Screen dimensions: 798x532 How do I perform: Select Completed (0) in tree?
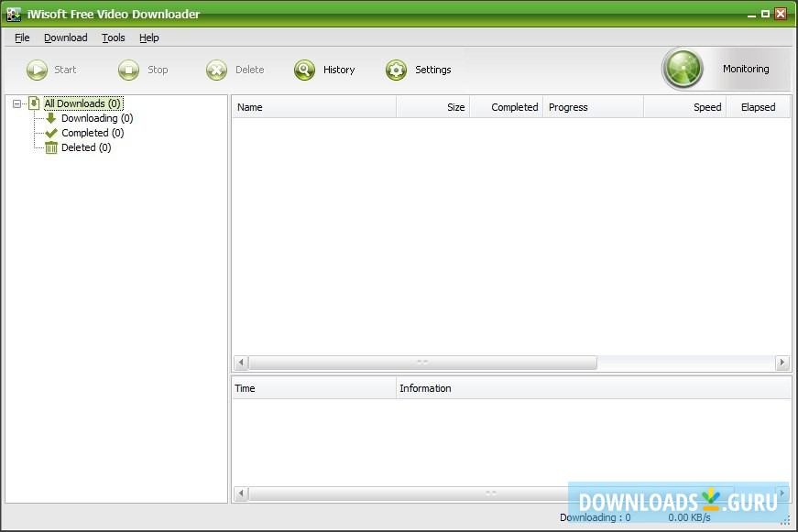pyautogui.click(x=93, y=133)
